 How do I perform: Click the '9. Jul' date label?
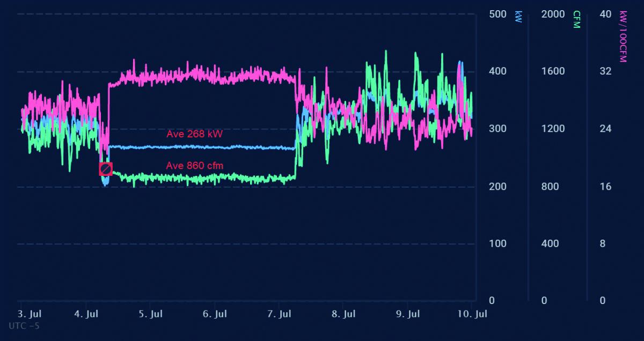(x=408, y=314)
